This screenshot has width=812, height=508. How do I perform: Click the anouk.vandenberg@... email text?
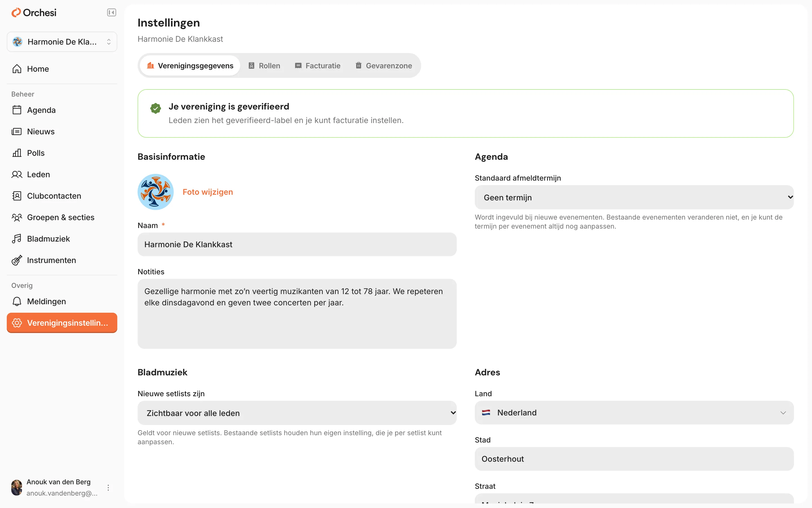[x=62, y=493]
